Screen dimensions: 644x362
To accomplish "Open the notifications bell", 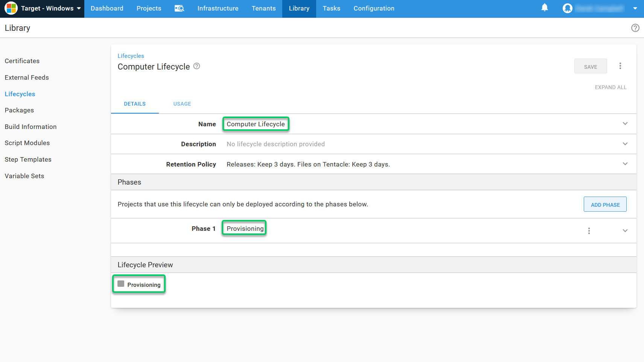I will (545, 8).
